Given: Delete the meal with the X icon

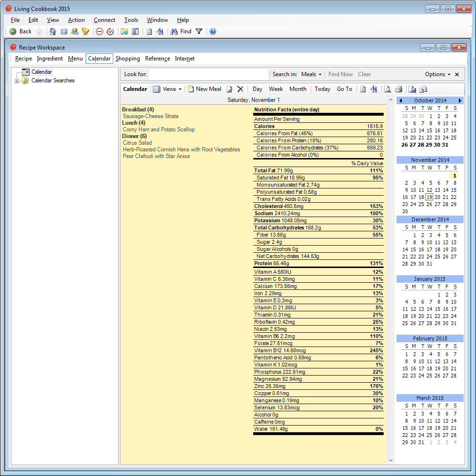Looking at the screenshot, I should tap(240, 89).
